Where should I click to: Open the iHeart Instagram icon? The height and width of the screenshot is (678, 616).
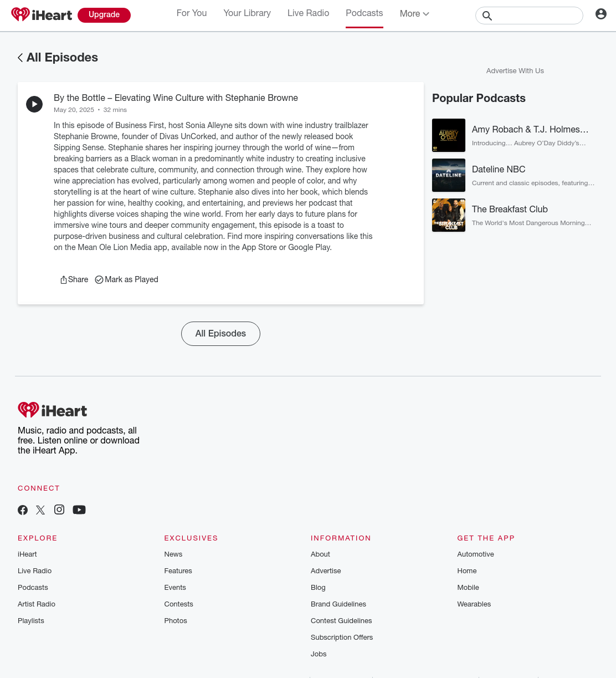point(59,509)
